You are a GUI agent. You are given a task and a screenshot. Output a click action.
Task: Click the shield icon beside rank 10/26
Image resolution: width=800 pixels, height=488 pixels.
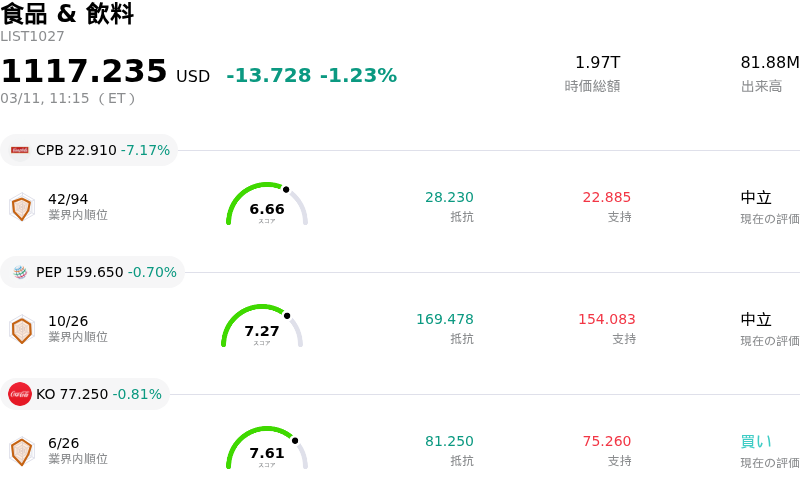tap(21, 329)
